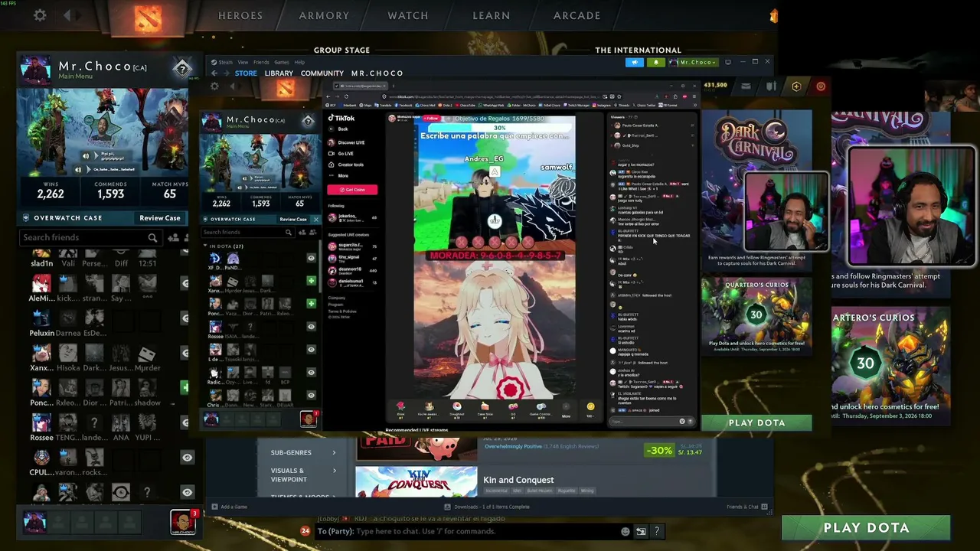Image resolution: width=980 pixels, height=551 pixels.
Task: Click the eye icon on the Chris friend row
Action: point(311,396)
